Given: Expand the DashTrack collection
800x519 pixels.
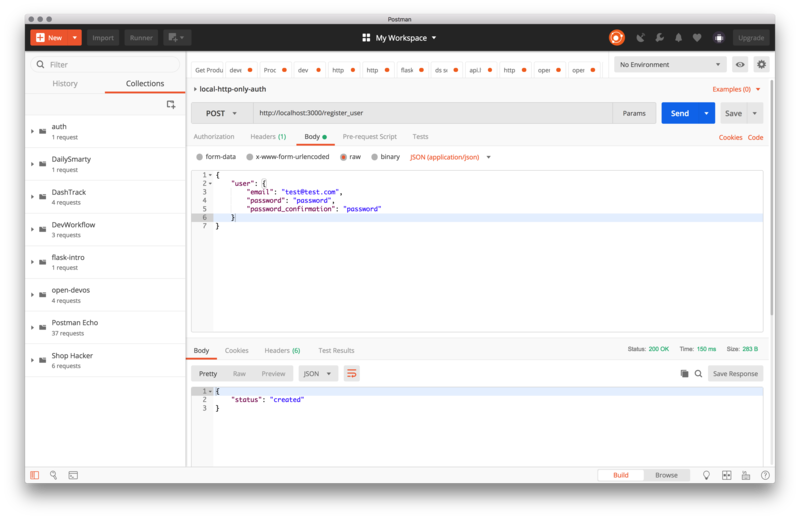Looking at the screenshot, I should (x=32, y=196).
